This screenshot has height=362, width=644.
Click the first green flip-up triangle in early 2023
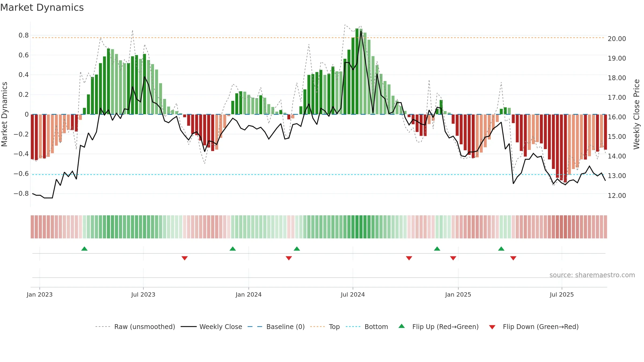pos(84,249)
